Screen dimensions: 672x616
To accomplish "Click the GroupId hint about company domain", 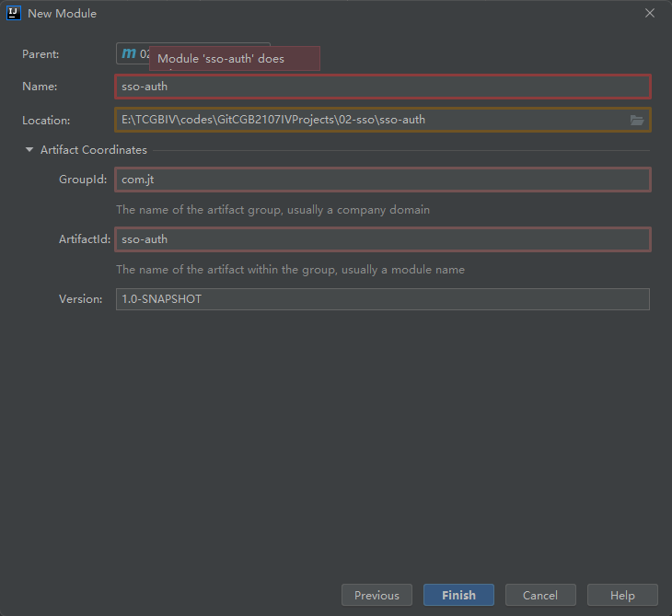I will (x=272, y=210).
